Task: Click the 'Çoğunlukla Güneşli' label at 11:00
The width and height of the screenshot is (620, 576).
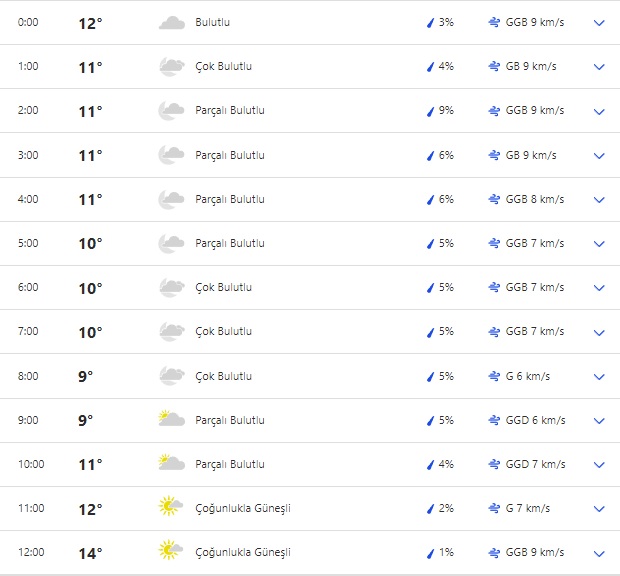Action: pyautogui.click(x=243, y=508)
